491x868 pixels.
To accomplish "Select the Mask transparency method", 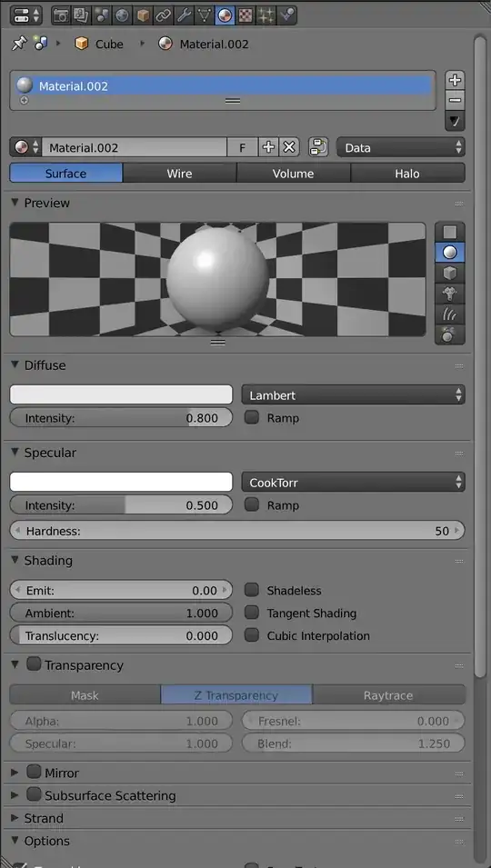I will (85, 695).
